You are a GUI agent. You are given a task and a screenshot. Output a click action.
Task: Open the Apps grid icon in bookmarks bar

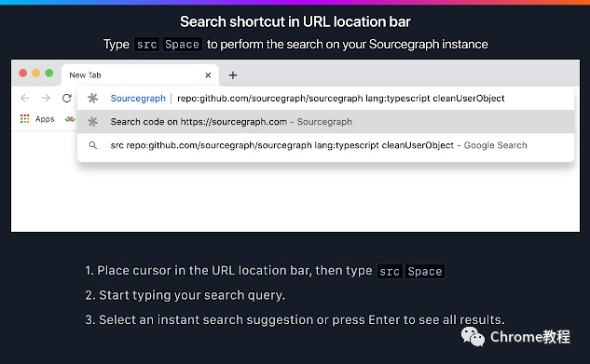(25, 119)
